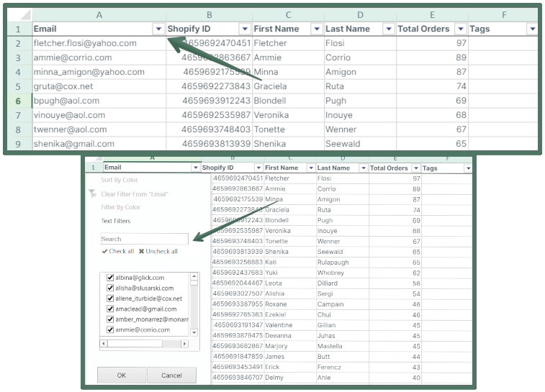Click the OK button in filter panel
This screenshot has height=392, width=545.
[x=121, y=375]
